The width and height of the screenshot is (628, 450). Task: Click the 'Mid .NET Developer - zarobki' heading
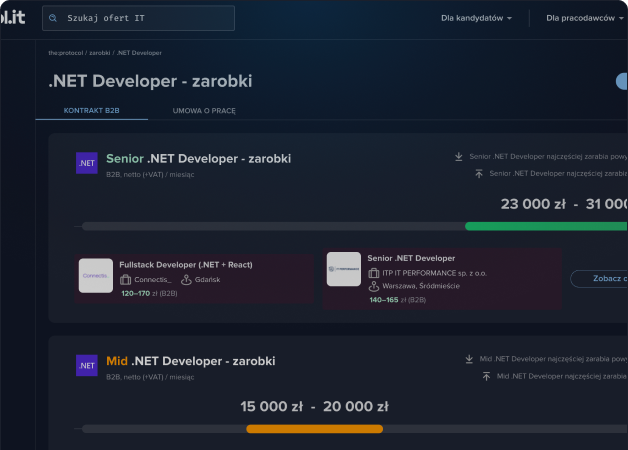coord(191,362)
